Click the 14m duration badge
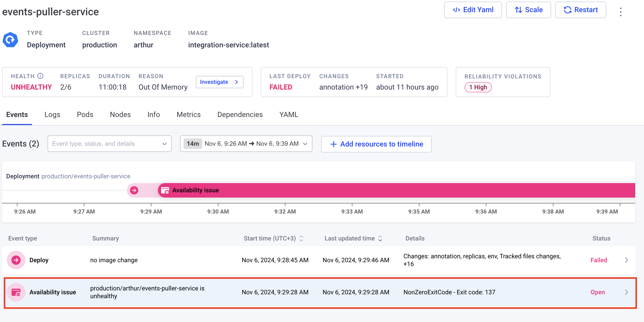The width and height of the screenshot is (644, 322). (193, 144)
